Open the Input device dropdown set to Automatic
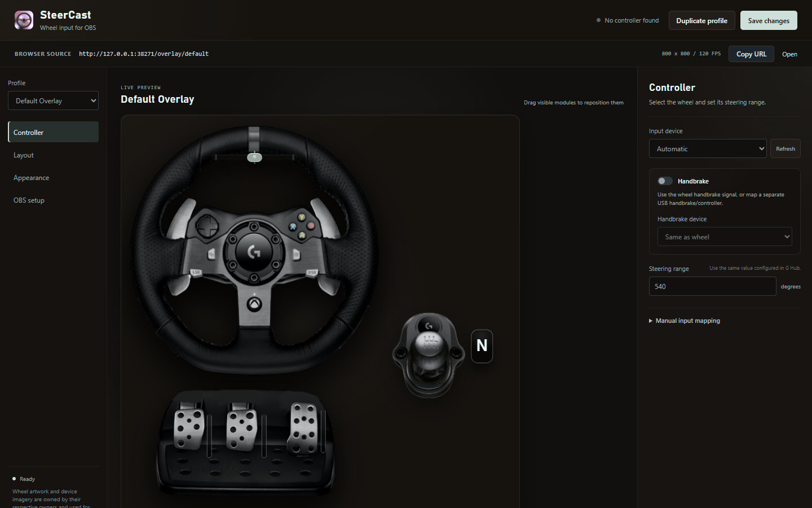Viewport: 812px width, 508px height. [x=708, y=148]
